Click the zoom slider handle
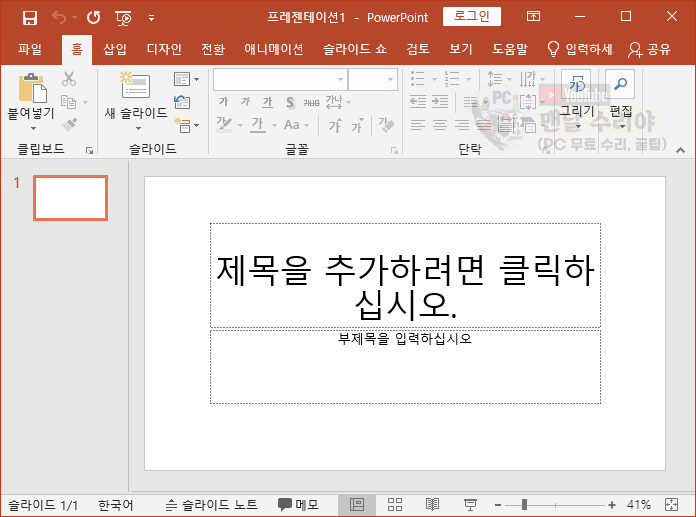Image resolution: width=696 pixels, height=517 pixels. [524, 505]
